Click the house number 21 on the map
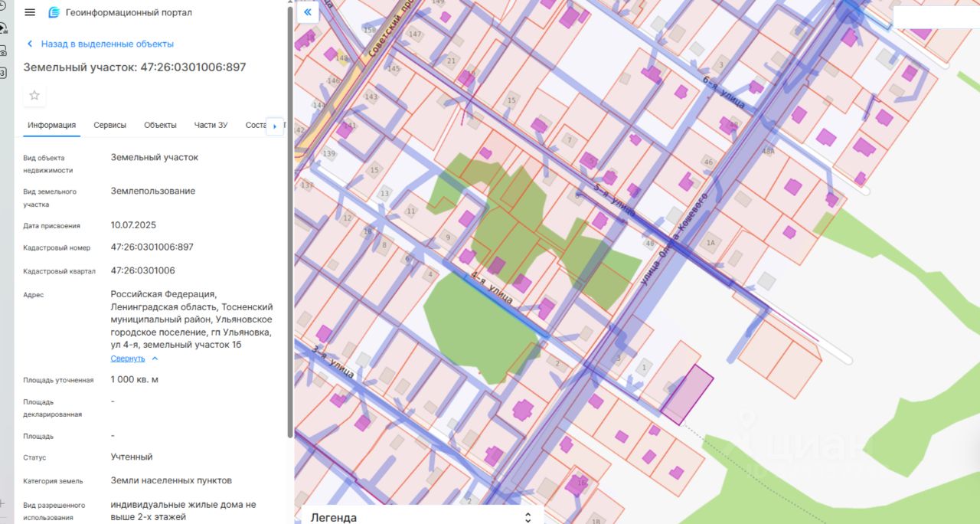The image size is (980, 524). (x=451, y=61)
